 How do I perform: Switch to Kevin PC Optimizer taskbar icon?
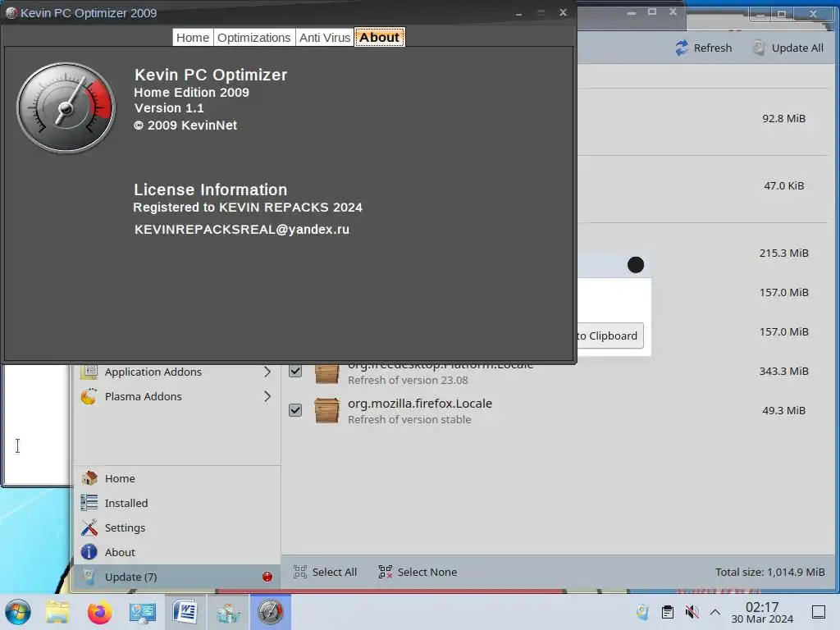271,612
